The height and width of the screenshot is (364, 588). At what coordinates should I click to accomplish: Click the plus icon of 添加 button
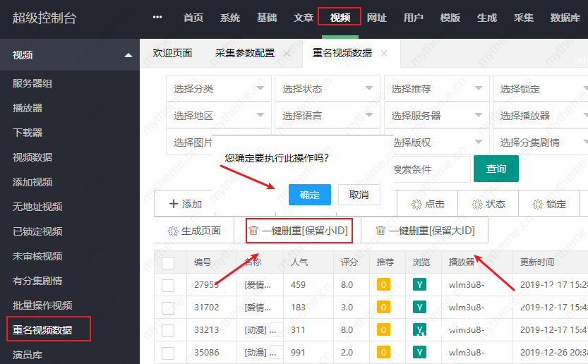coord(174,204)
